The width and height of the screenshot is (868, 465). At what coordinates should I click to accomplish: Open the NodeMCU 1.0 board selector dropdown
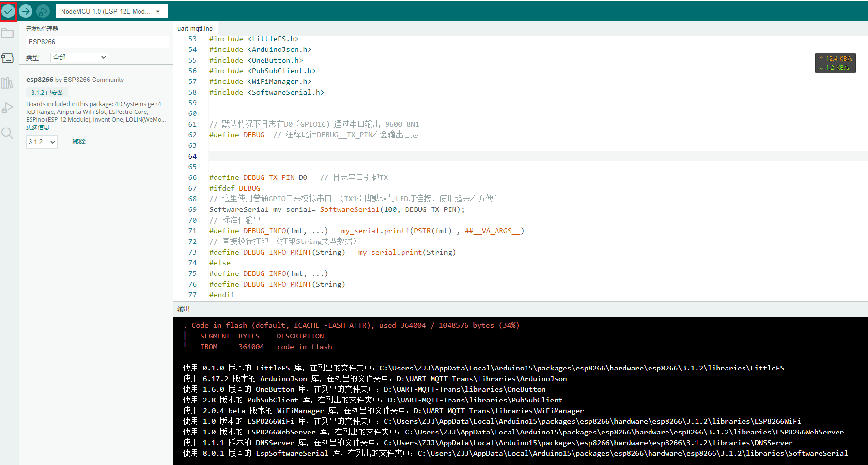pyautogui.click(x=111, y=11)
